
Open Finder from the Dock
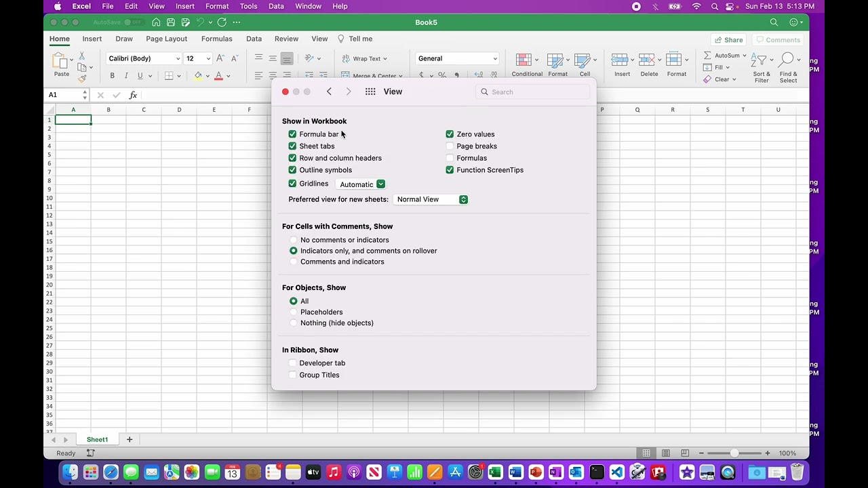click(71, 472)
